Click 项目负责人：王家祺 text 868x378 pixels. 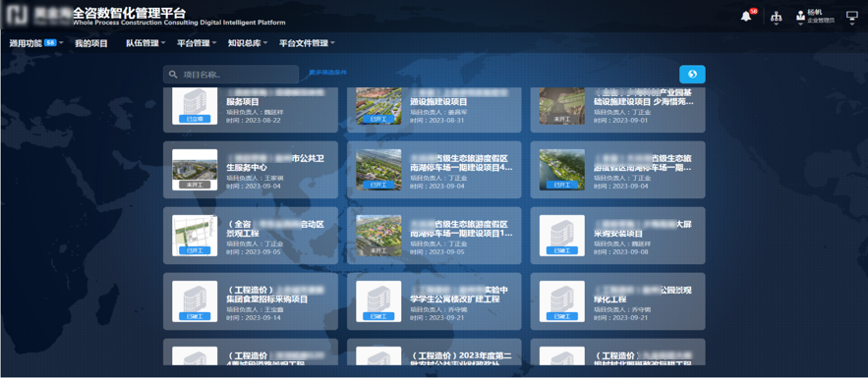pyautogui.click(x=256, y=178)
